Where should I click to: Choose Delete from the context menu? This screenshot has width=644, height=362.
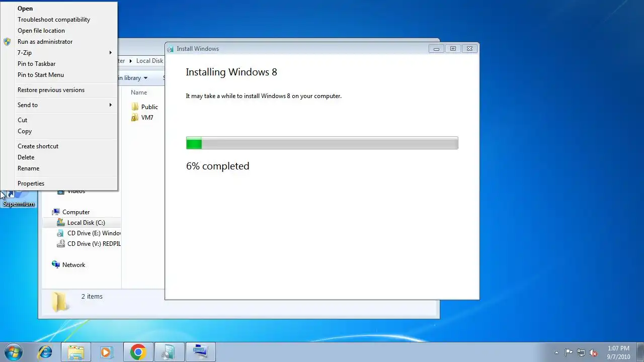59,157
